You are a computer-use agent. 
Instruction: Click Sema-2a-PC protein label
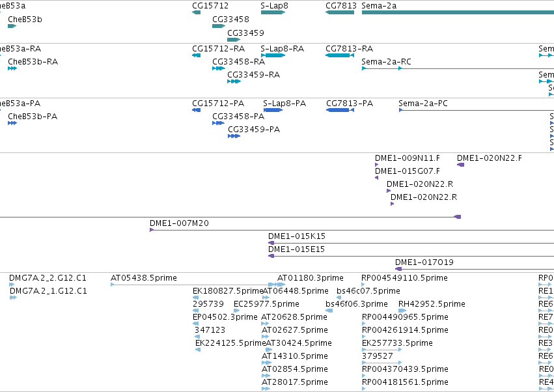pos(423,104)
